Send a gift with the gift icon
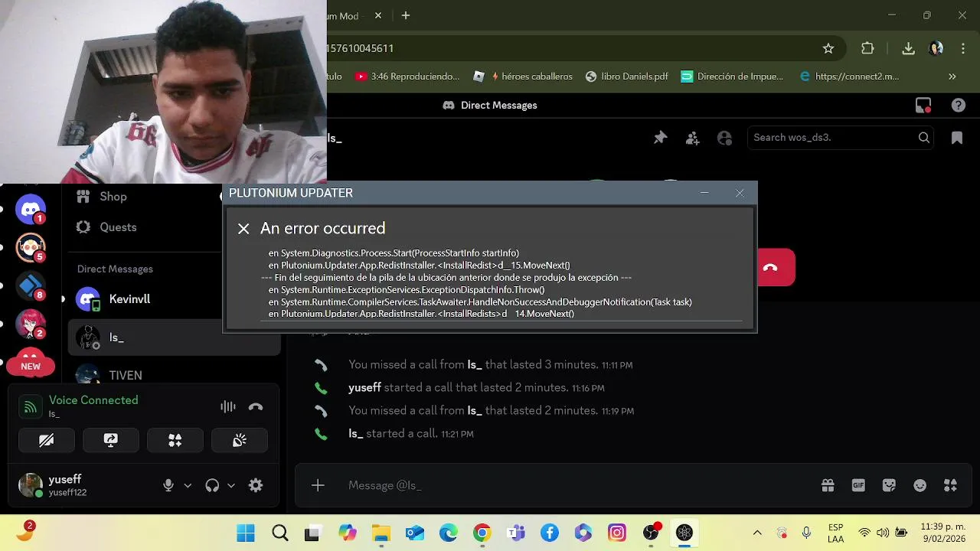This screenshot has width=980, height=551. (828, 485)
